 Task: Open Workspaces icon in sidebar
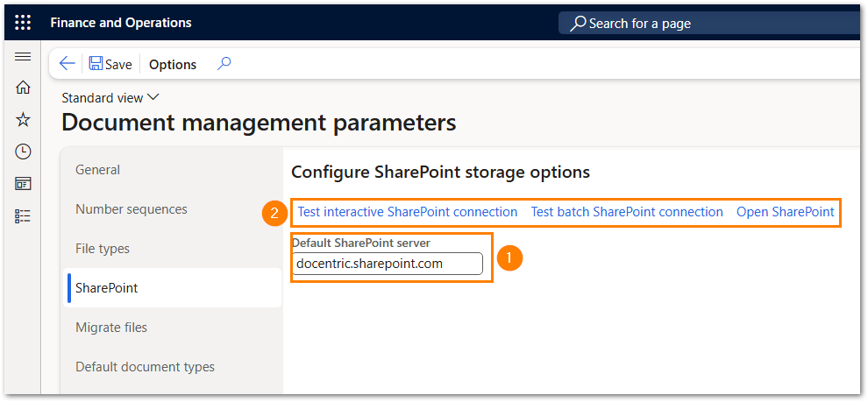click(x=23, y=183)
